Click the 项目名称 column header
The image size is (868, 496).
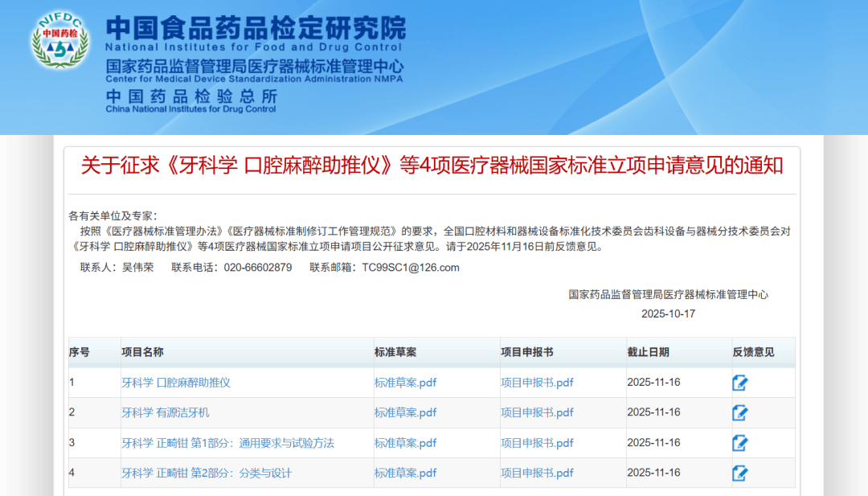tap(142, 352)
